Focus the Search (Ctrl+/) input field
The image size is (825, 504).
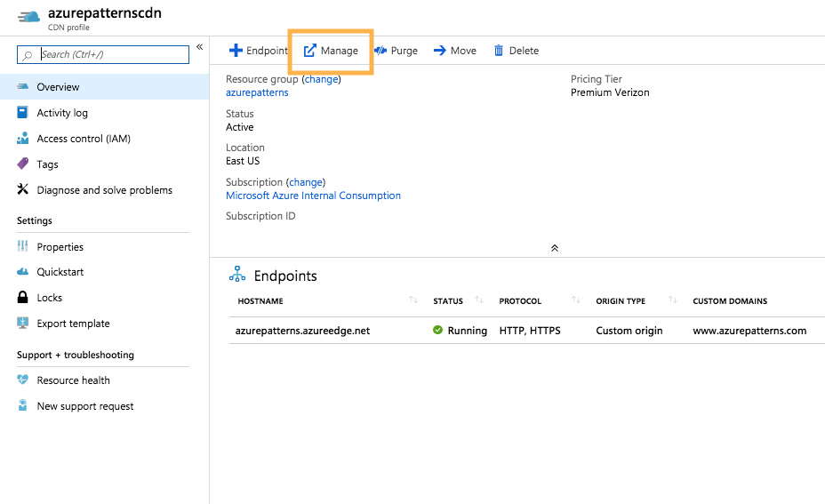(103, 55)
